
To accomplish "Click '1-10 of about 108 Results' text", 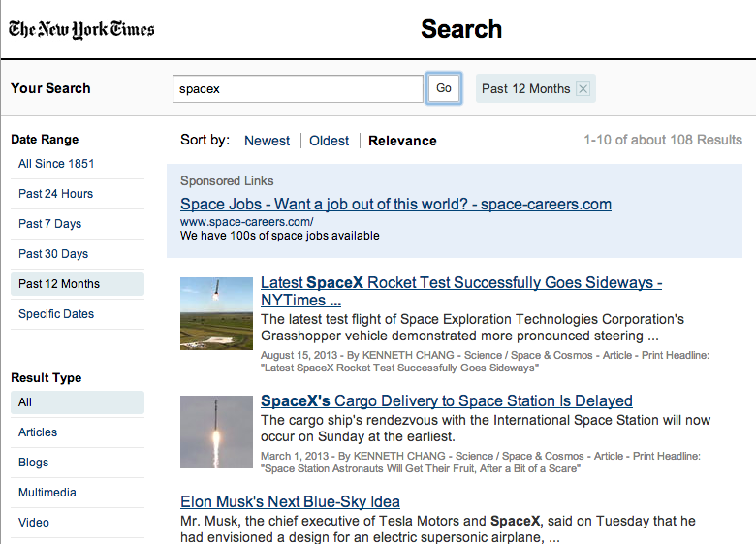I will [663, 140].
